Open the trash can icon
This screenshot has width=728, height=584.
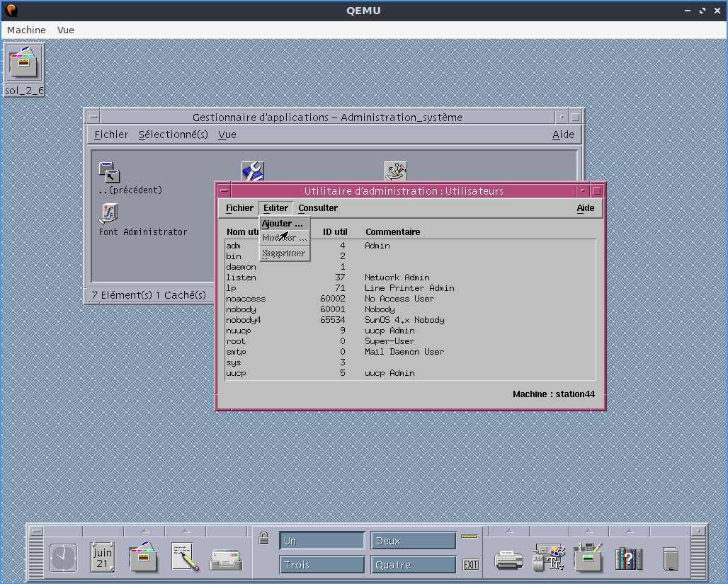point(671,559)
